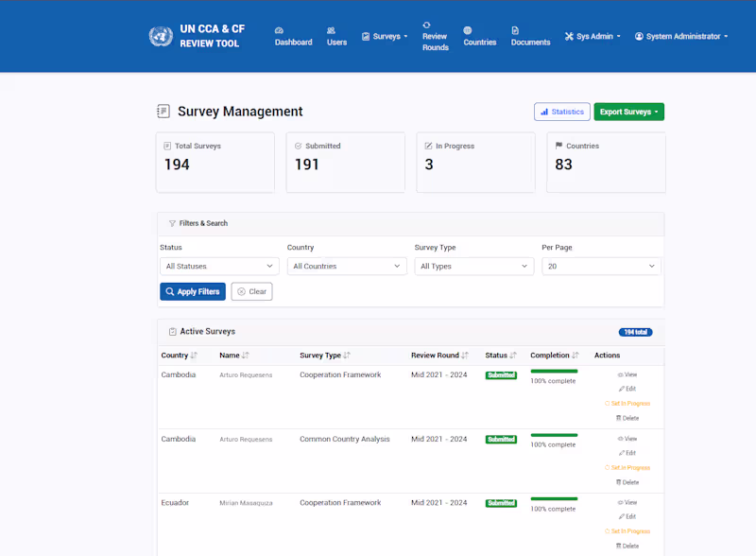Viewport: 756px width, 556px height.
Task: Clear all filter selections
Action: coord(251,291)
